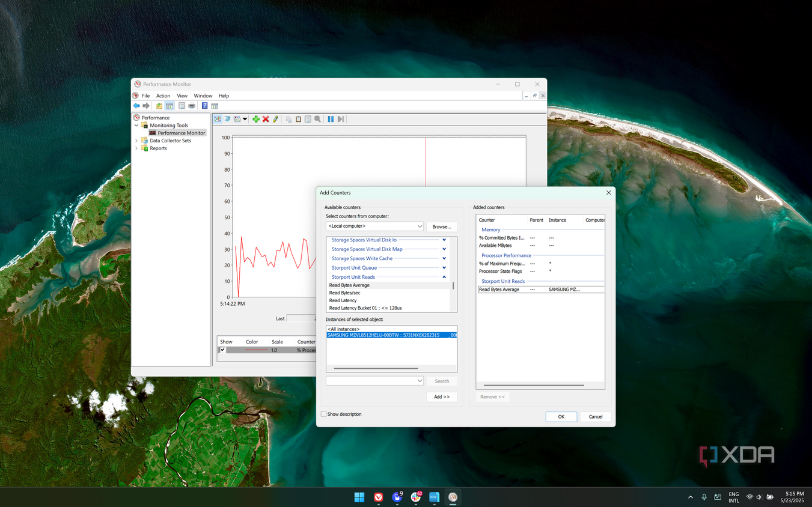Click the Up one level folder icon

coord(159,106)
